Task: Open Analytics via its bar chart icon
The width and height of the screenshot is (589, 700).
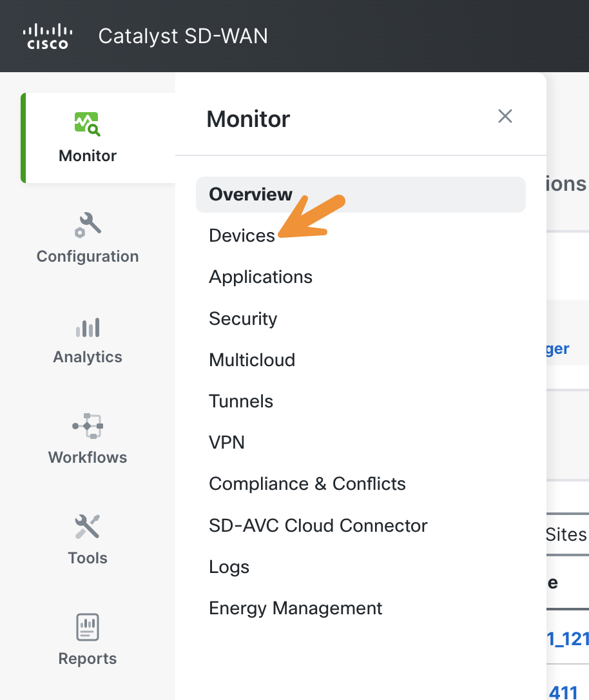Action: point(88,327)
